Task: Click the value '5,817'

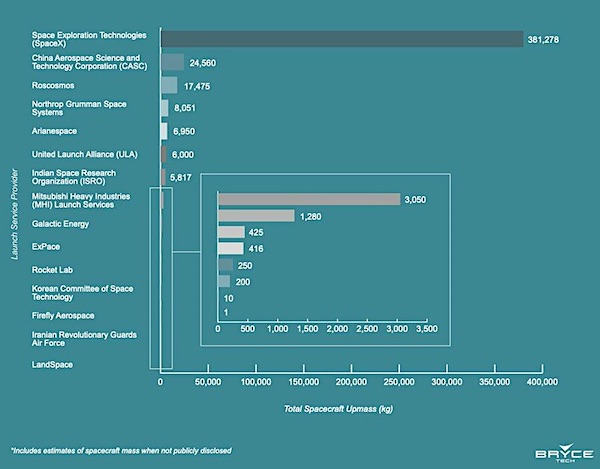Action: pyautogui.click(x=181, y=178)
